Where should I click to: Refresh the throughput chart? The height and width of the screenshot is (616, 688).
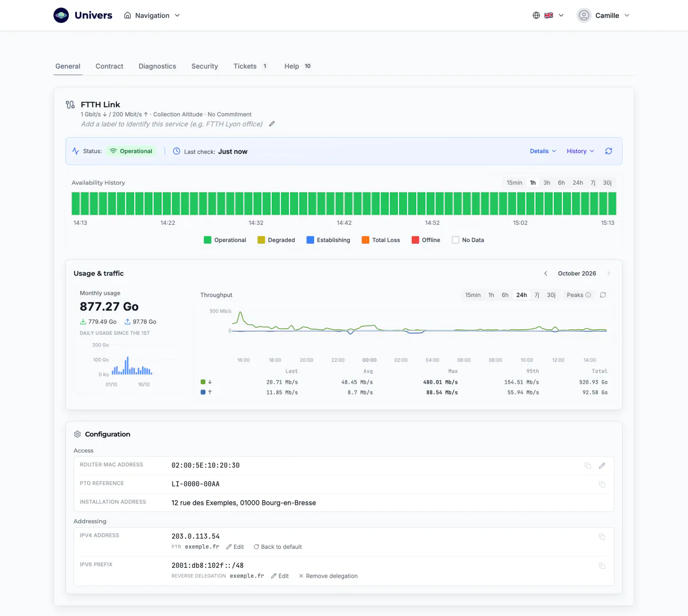click(603, 295)
